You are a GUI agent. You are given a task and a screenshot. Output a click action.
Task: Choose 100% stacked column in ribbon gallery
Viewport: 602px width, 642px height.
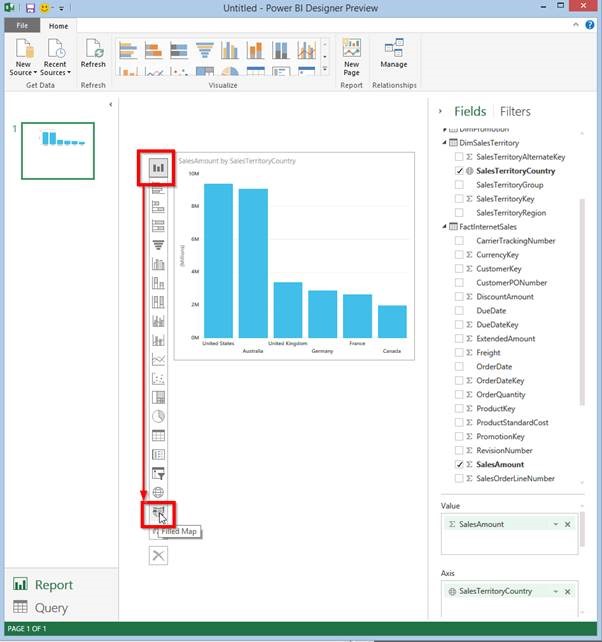coord(281,51)
